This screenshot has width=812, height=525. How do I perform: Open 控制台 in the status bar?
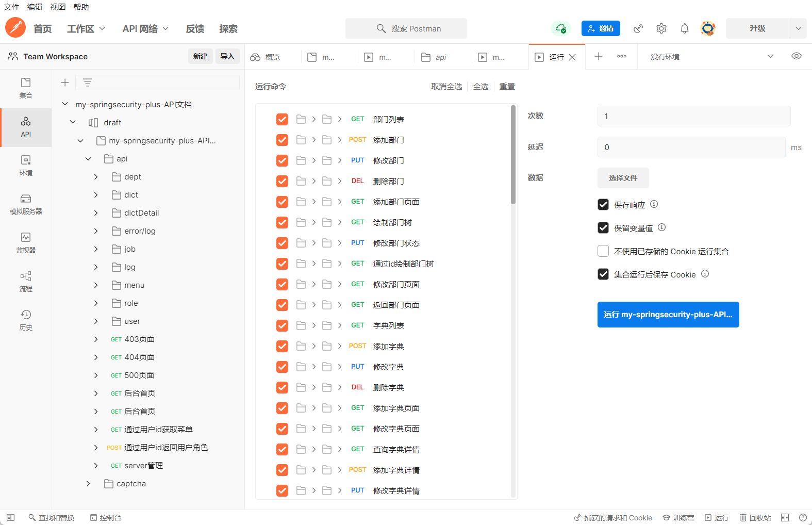tap(106, 517)
